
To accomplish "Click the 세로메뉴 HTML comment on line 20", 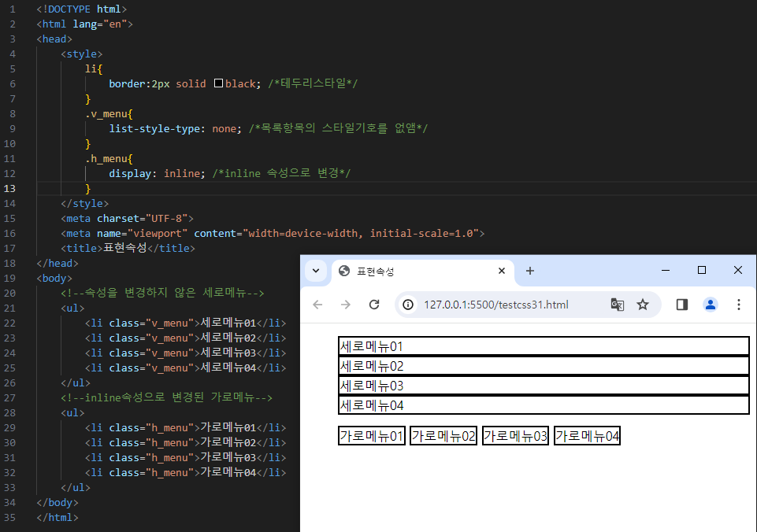I will pos(162,293).
